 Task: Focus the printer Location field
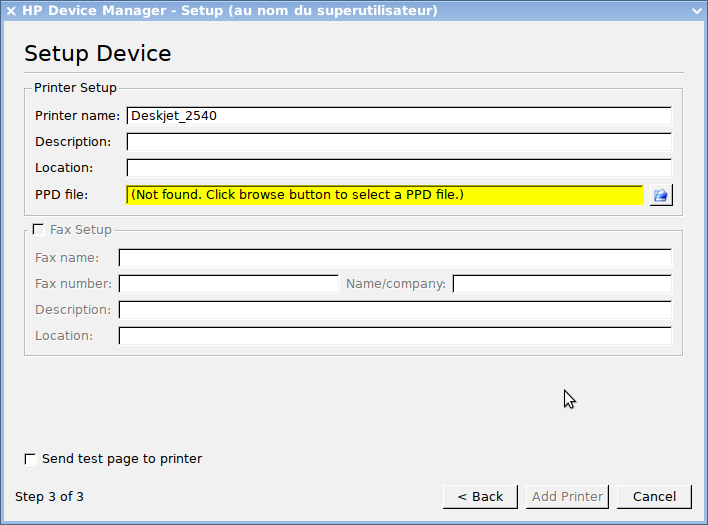coord(399,168)
